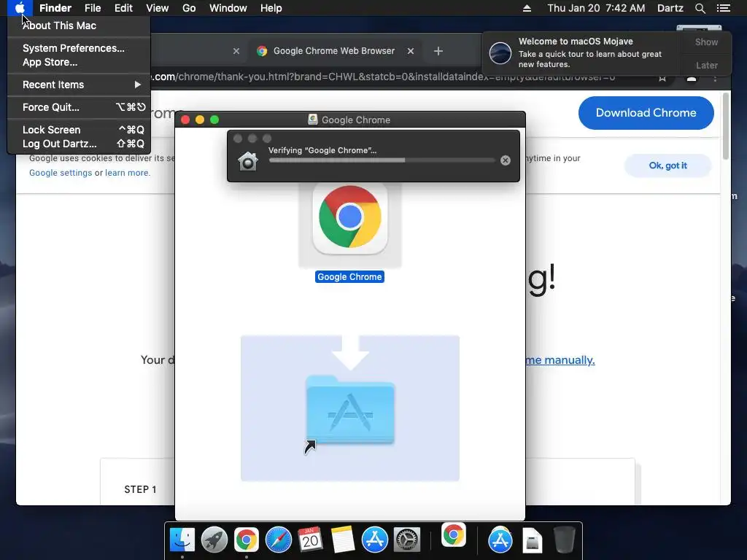Viewport: 747px width, 560px height.
Task: Click the date and time in menu bar
Action: [596, 8]
